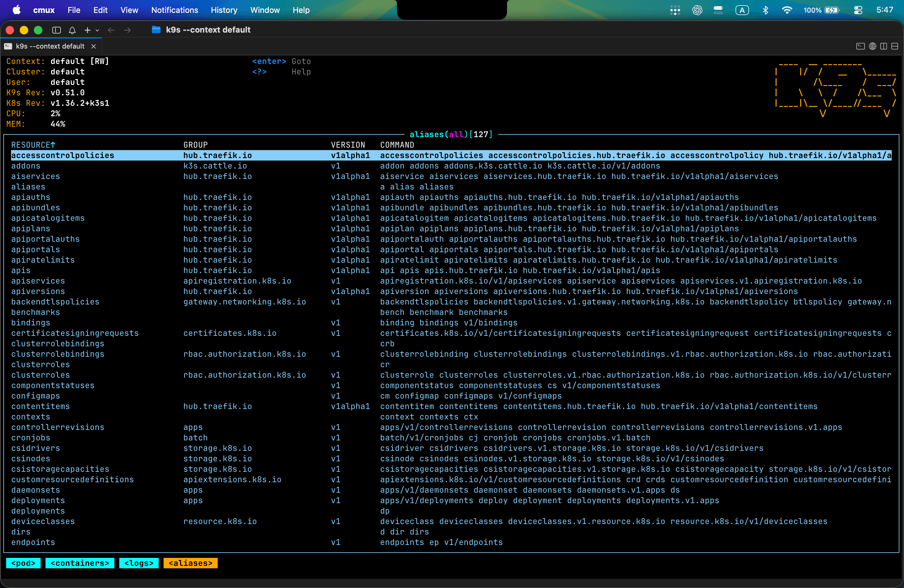Select the accesscontrolpolicies row
Image resolution: width=904 pixels, height=588 pixels.
[x=451, y=155]
